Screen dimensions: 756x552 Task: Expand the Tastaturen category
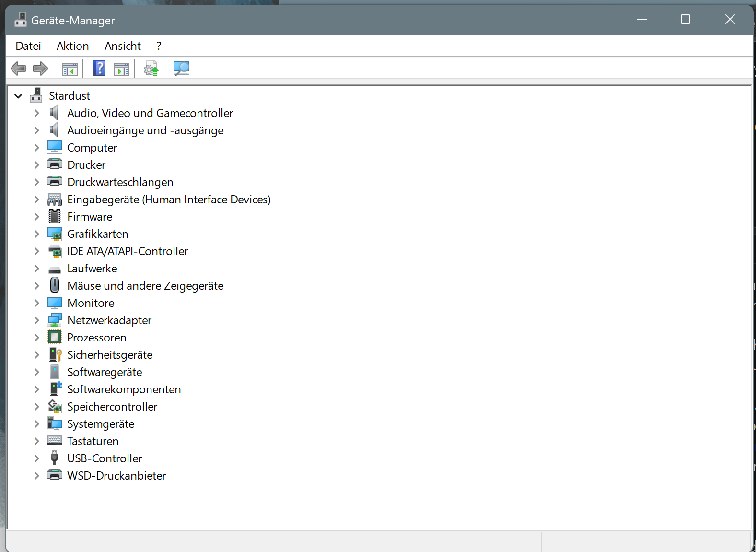36,441
